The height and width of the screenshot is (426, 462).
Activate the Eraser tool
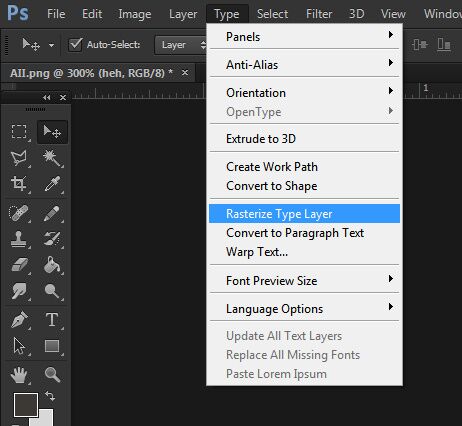pos(19,265)
